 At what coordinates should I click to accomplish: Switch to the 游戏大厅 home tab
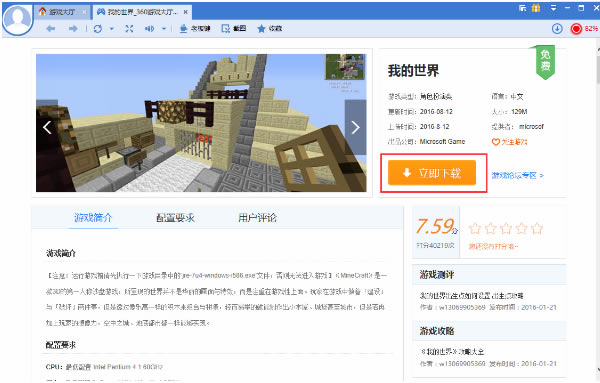click(62, 12)
